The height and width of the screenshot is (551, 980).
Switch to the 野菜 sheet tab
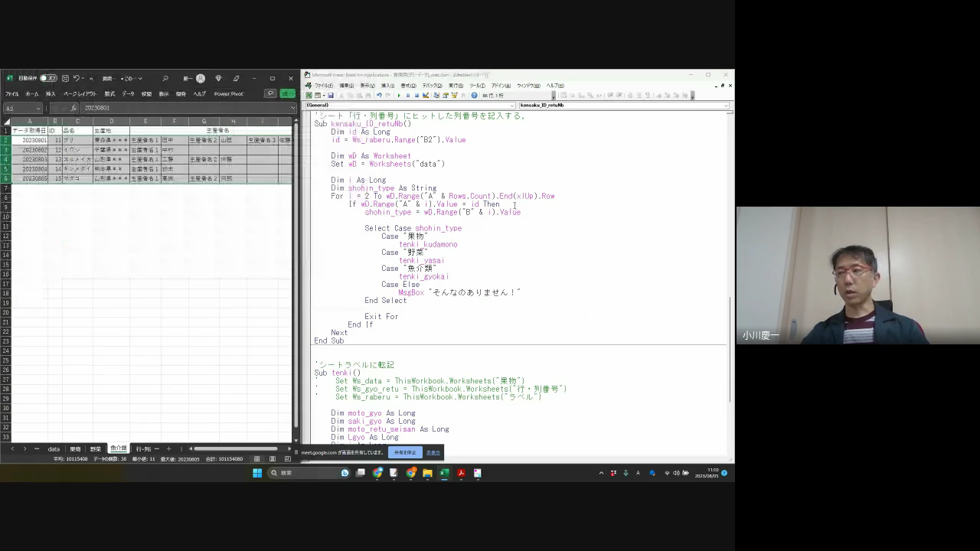(96, 449)
